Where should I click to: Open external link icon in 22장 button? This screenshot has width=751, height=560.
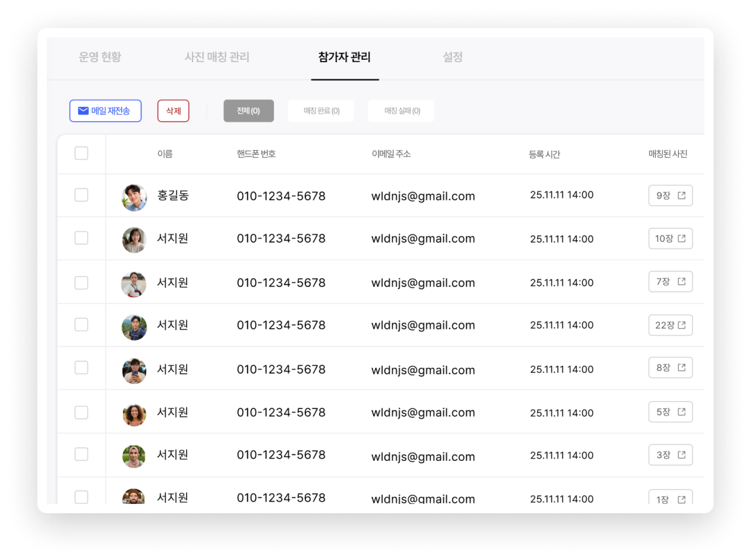point(682,325)
